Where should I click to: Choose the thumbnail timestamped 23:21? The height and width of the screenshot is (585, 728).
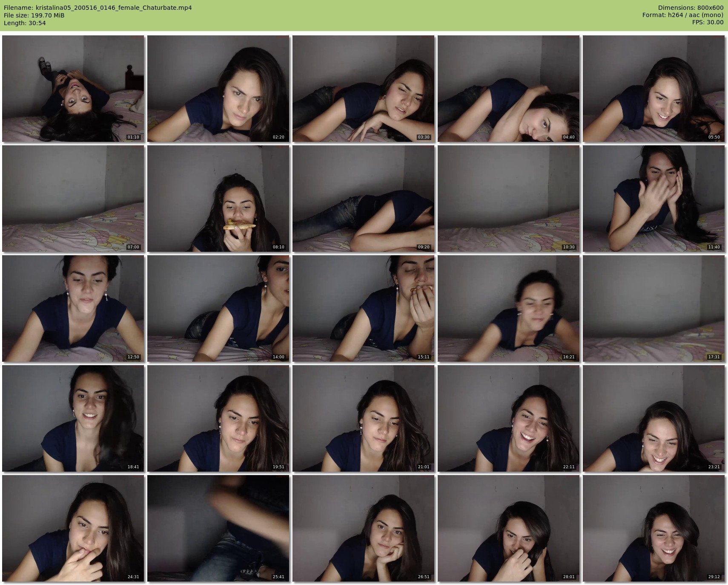654,418
